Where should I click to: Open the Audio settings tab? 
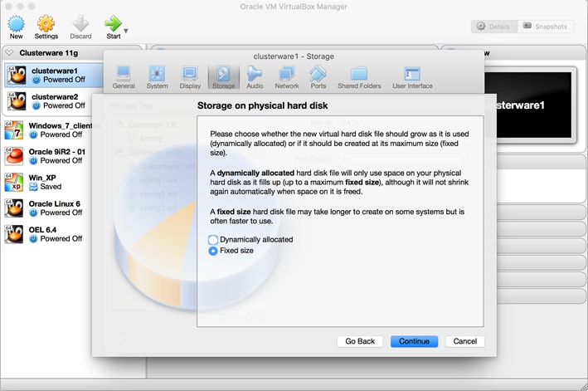[x=255, y=77]
